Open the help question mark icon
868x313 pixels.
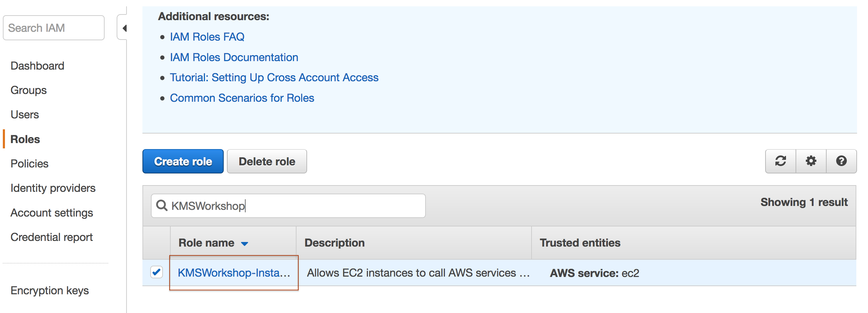(841, 161)
